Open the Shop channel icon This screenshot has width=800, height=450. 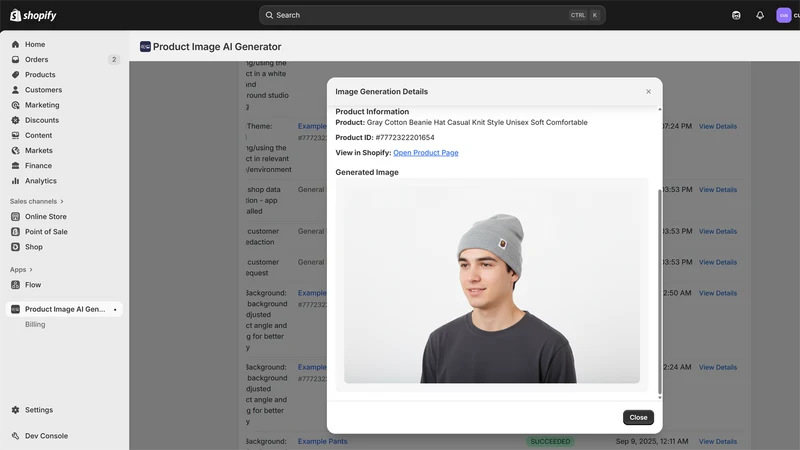[15, 247]
